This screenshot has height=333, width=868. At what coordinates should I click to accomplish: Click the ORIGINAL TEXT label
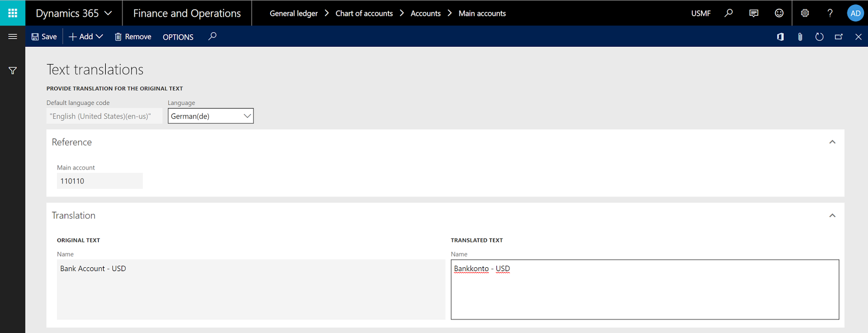pos(79,240)
